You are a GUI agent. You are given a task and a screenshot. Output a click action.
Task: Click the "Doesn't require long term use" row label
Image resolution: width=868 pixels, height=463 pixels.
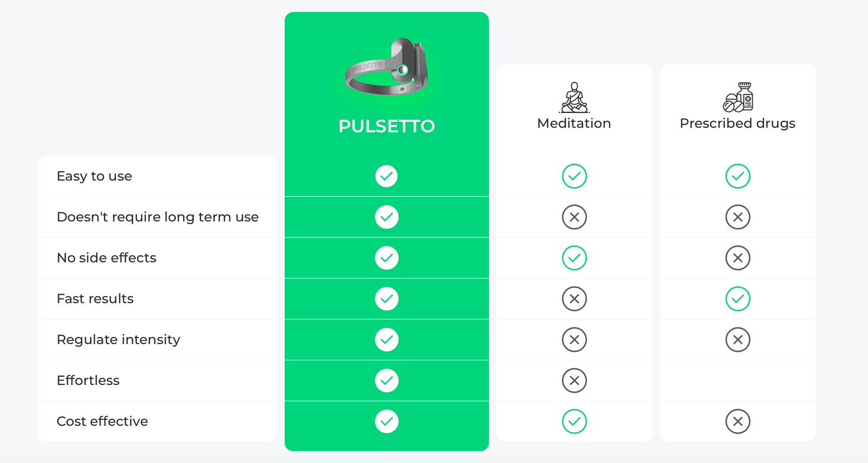coord(157,217)
